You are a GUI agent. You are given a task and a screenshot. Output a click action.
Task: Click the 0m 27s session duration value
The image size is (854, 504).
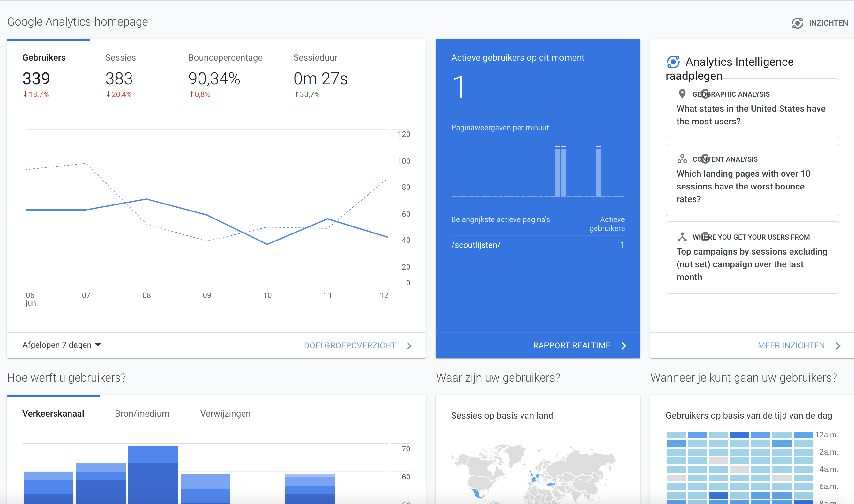(x=320, y=79)
